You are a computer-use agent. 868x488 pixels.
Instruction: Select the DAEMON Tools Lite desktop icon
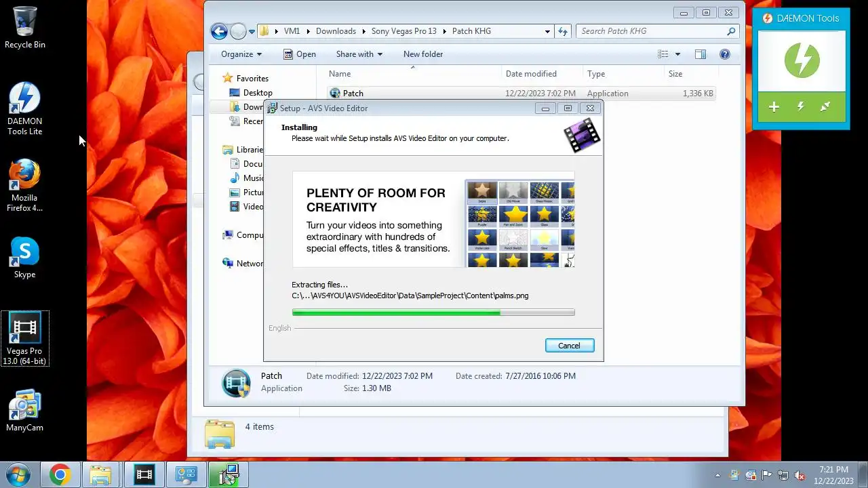25,108
